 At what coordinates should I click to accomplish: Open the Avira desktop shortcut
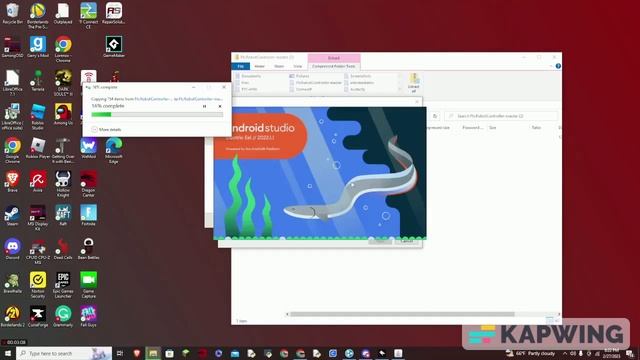[x=38, y=182]
